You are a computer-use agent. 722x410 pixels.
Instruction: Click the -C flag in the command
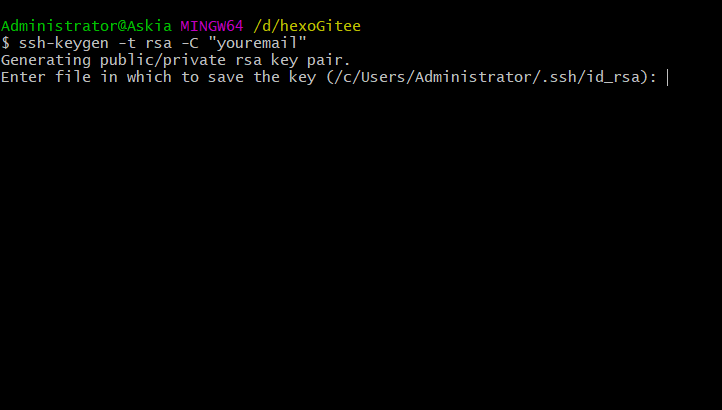[x=190, y=43]
